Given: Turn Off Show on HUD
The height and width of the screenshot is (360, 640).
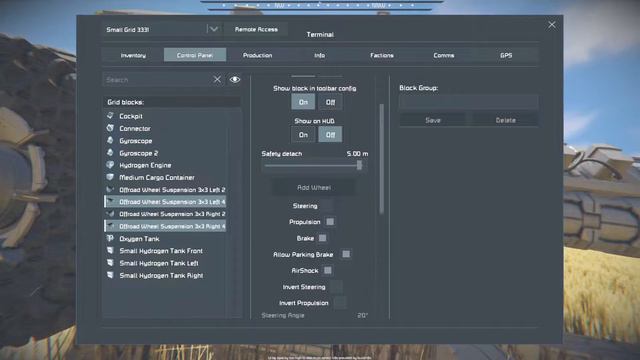Looking at the screenshot, I should (x=330, y=135).
